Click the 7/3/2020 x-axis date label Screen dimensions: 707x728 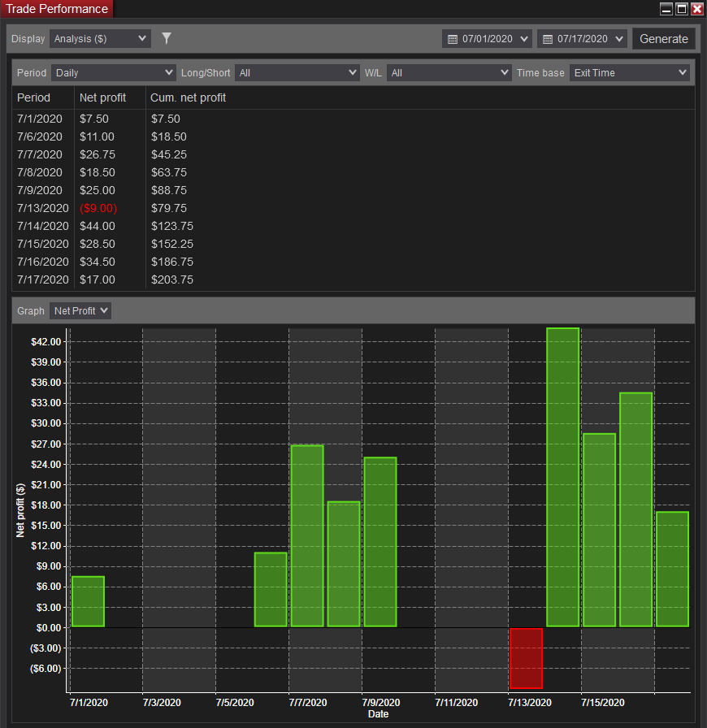coord(162,703)
